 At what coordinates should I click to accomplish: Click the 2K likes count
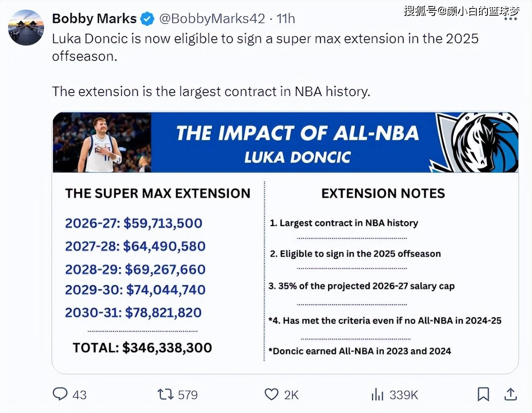click(291, 395)
